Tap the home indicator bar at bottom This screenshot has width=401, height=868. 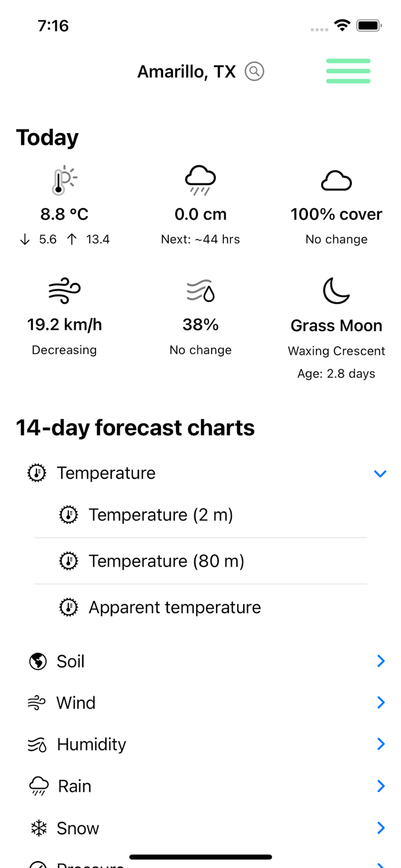click(x=200, y=856)
